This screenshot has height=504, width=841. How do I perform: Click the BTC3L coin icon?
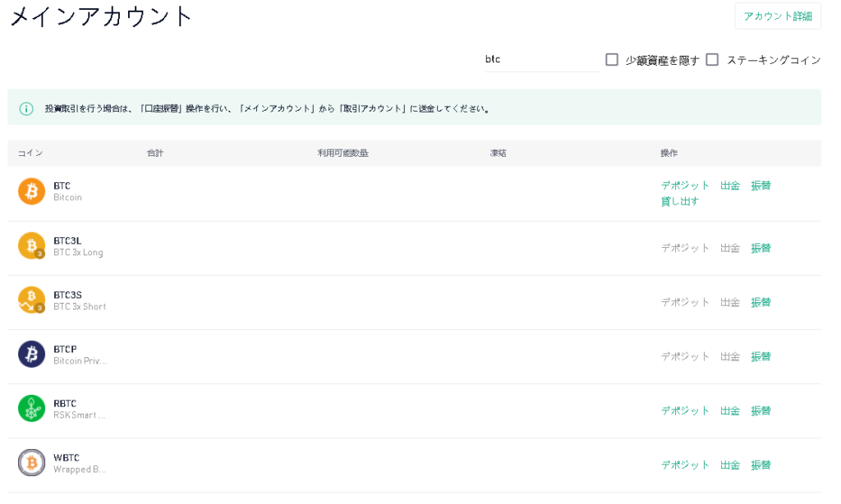pos(32,245)
